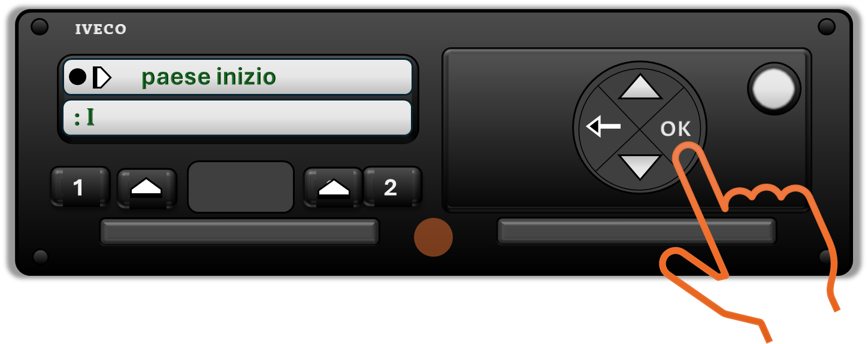Click the top-right corner screw
868x344 pixels.
[826, 27]
